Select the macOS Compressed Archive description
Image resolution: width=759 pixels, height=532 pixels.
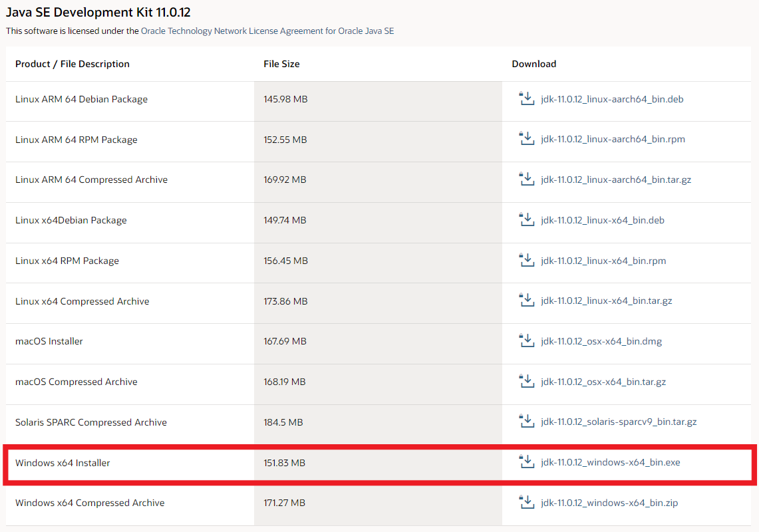pyautogui.click(x=76, y=382)
